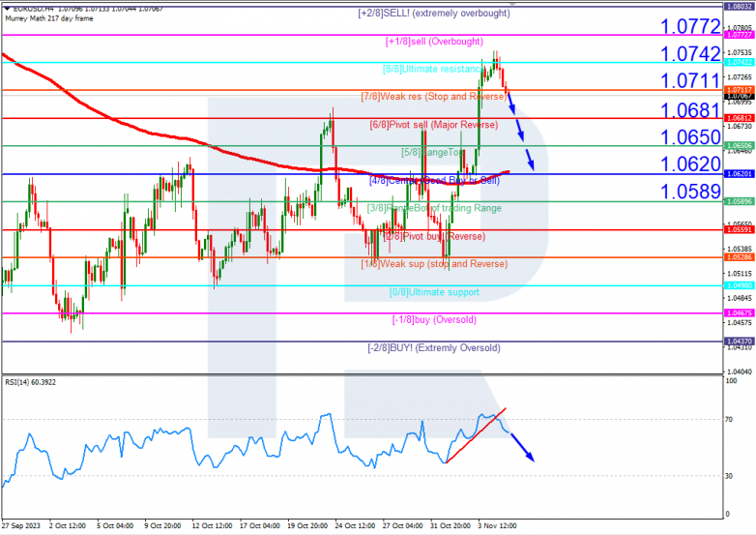Click the 1.07265 price axis label
The image size is (756, 535).
pos(740,77)
